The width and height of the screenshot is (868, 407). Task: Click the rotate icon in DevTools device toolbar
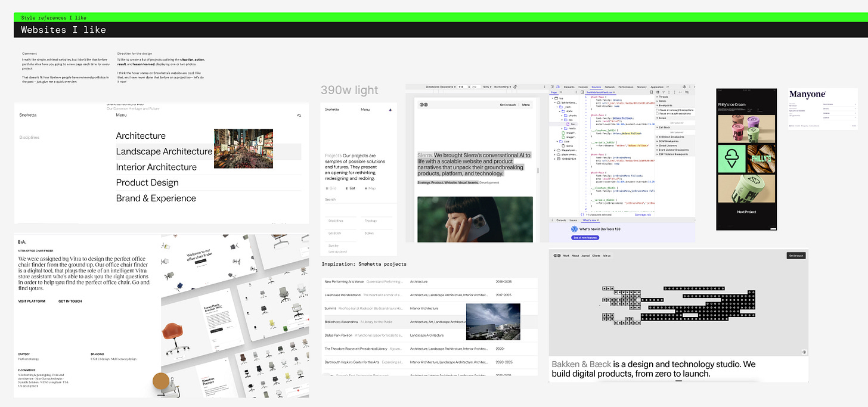515,87
